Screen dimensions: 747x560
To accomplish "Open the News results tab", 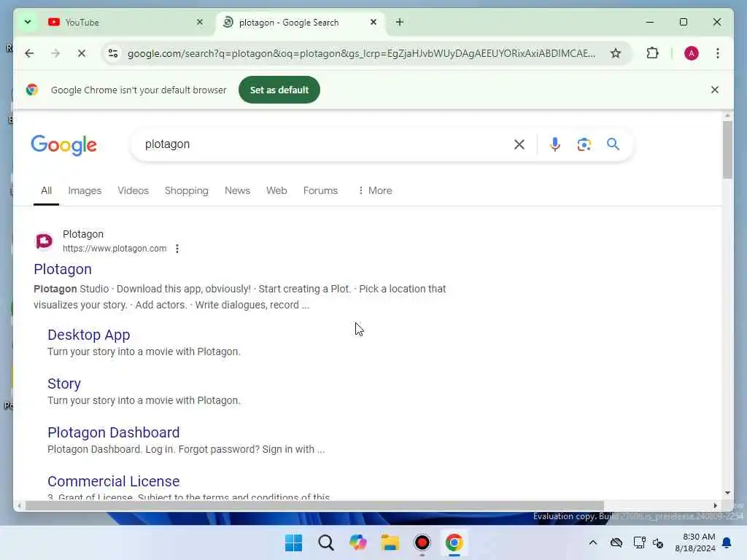I will coord(237,190).
